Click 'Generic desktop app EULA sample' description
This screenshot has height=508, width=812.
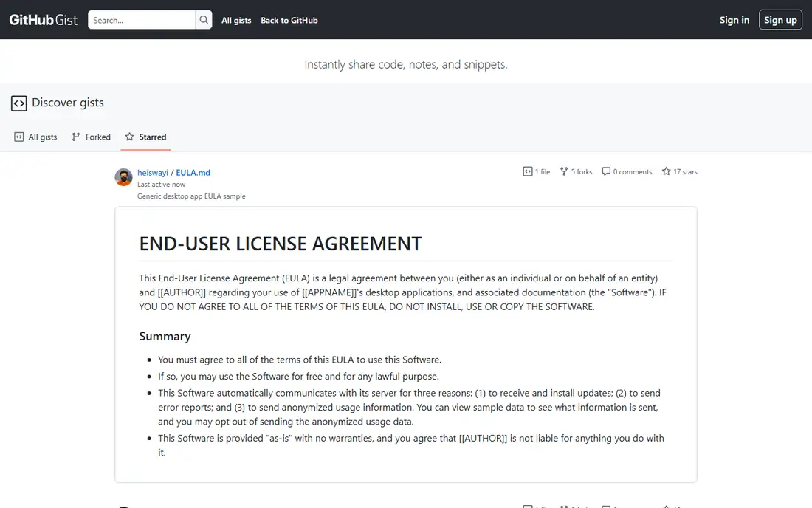pyautogui.click(x=191, y=196)
